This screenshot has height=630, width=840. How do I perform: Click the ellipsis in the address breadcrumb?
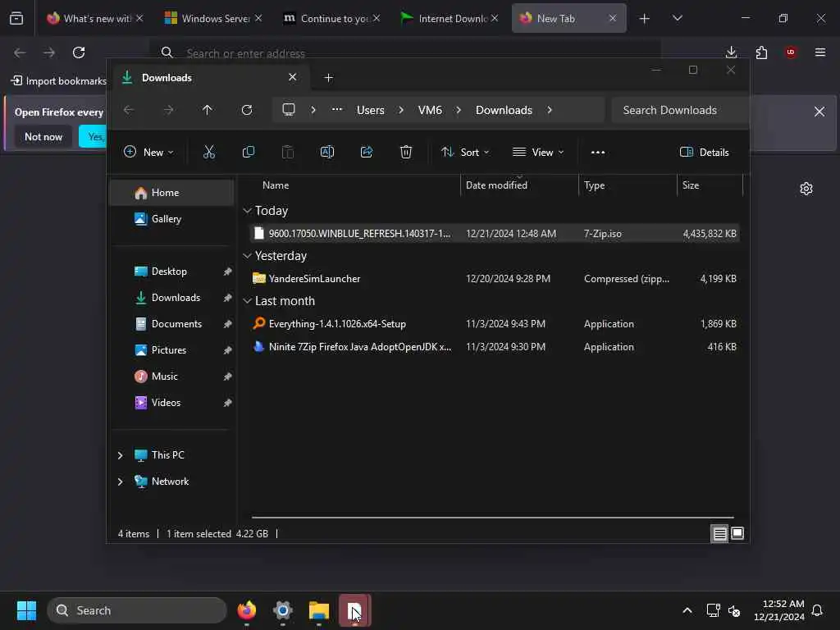pyautogui.click(x=337, y=109)
